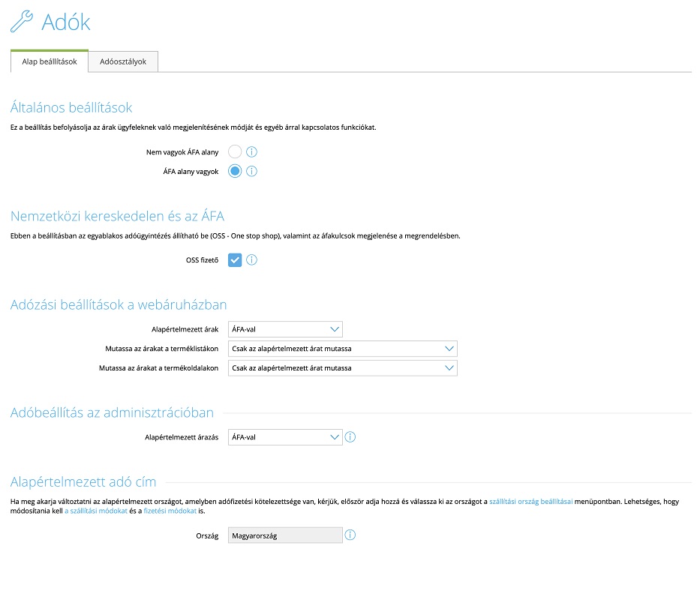Click the Alapértelmezett adó cím heading
The width and height of the screenshot is (700, 600).
pyautogui.click(x=83, y=482)
